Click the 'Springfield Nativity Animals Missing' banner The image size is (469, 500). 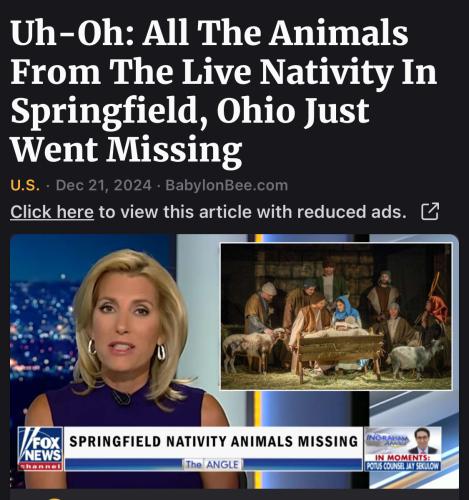tap(213, 441)
